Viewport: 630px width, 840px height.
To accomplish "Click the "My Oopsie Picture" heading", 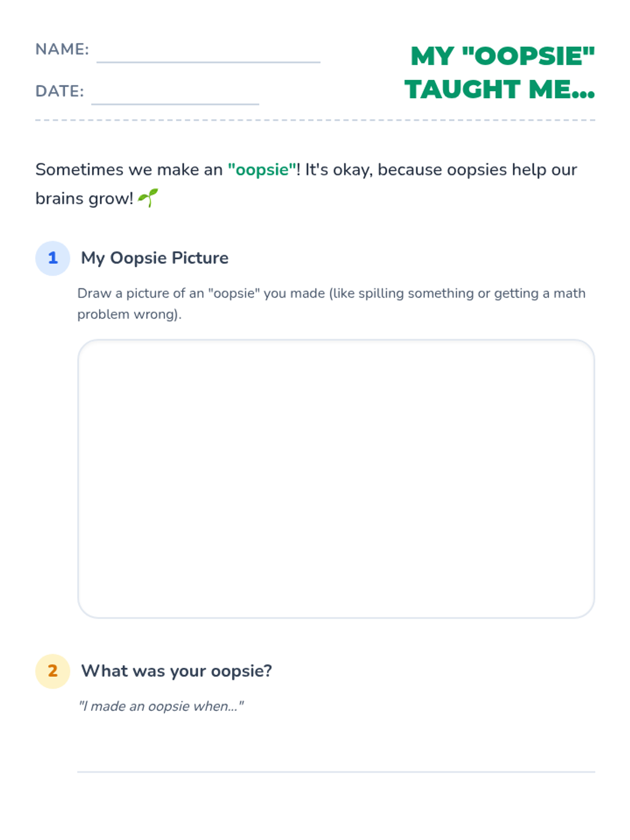I will 154,258.
